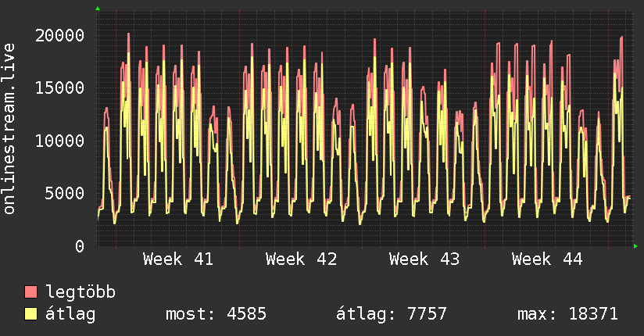Click the 5000 y-axis value
This screenshot has width=644, height=336.
(65, 194)
